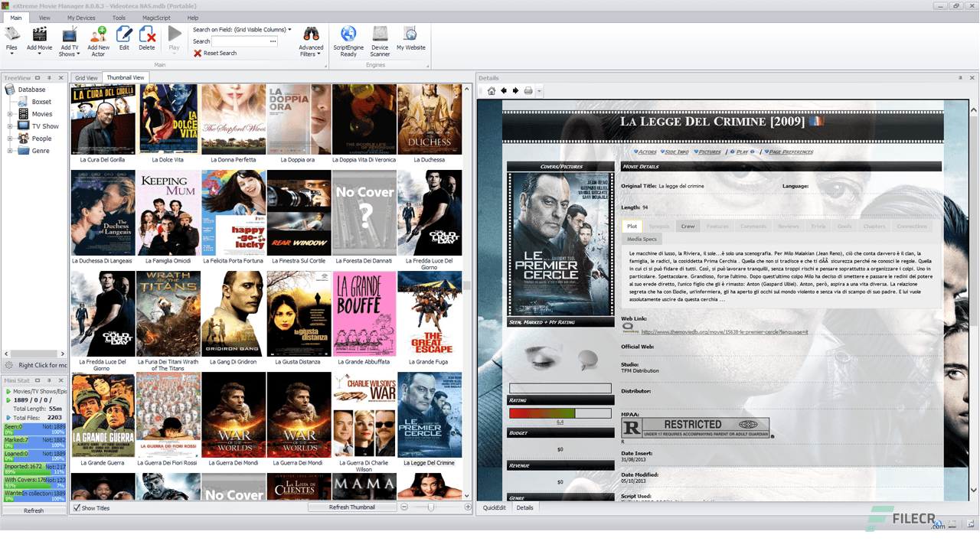Viewport: 980px width, 551px height.
Task: Open the MagicScript menu
Action: point(156,17)
